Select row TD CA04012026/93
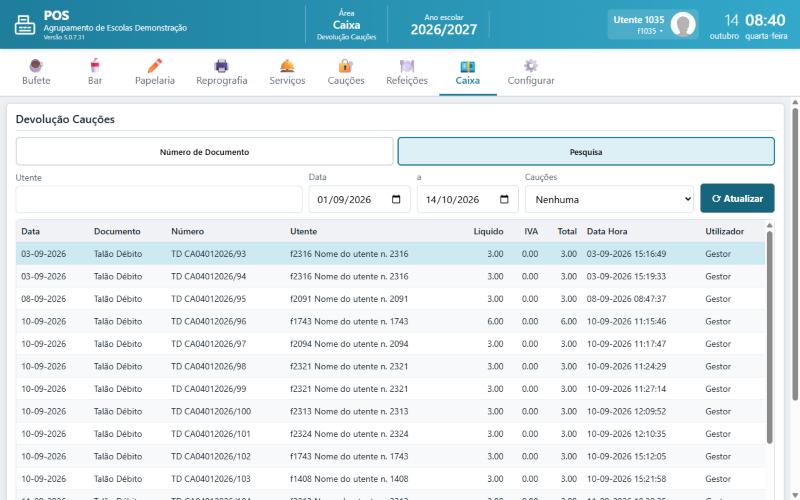Viewport: 800px width, 500px height. click(390, 254)
